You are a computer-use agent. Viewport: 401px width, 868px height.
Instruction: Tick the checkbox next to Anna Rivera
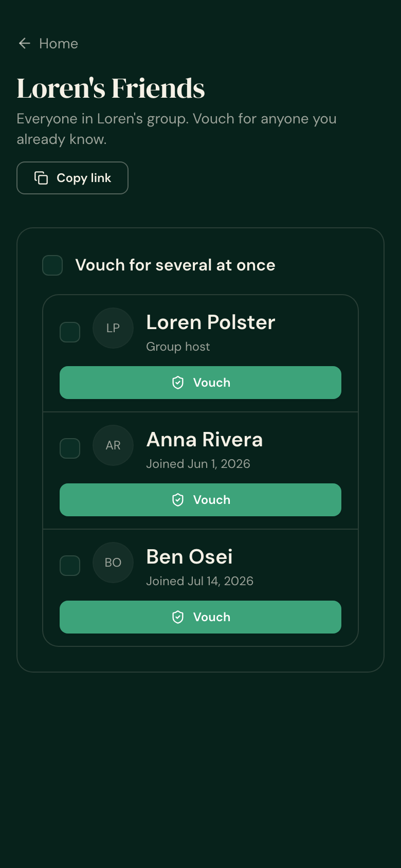(70, 448)
